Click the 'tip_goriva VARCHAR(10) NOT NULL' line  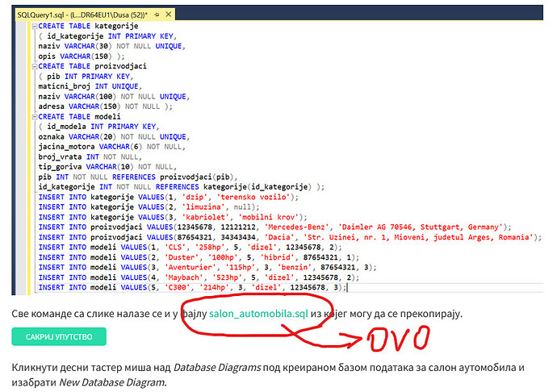point(107,167)
